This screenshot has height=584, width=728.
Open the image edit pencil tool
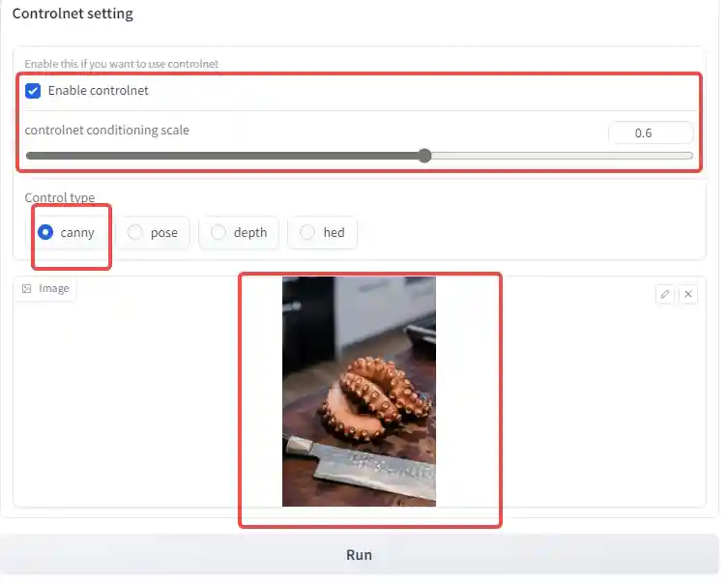(665, 294)
